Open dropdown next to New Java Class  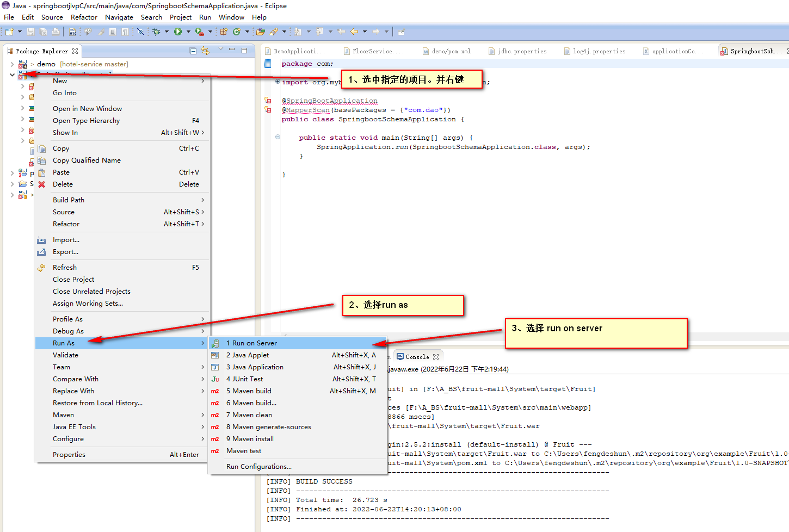coord(247,32)
